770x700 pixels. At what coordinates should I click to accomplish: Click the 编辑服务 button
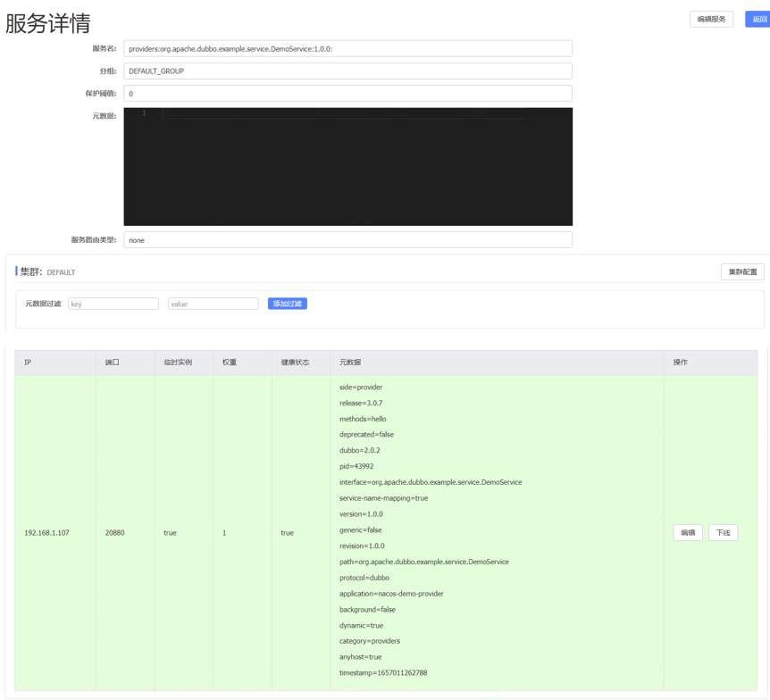point(711,19)
